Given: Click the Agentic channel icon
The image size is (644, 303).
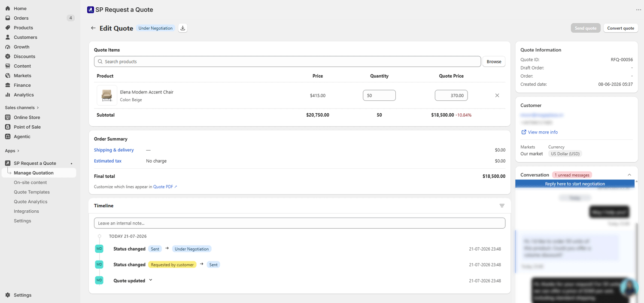Looking at the screenshot, I should pos(8,136).
